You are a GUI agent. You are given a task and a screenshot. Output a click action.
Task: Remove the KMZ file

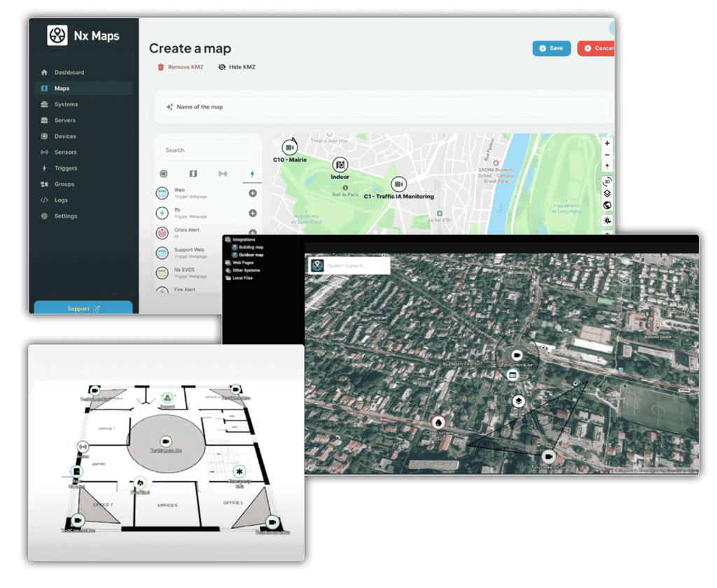click(x=181, y=67)
